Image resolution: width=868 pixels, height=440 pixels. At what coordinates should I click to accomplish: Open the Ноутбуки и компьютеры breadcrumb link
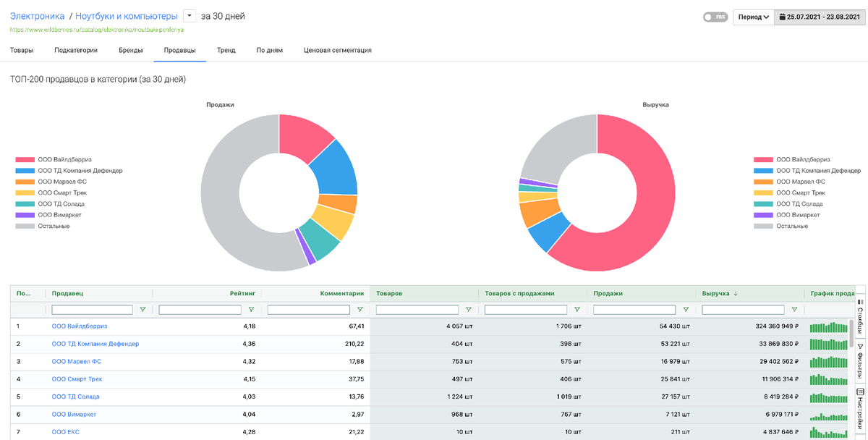pos(127,16)
